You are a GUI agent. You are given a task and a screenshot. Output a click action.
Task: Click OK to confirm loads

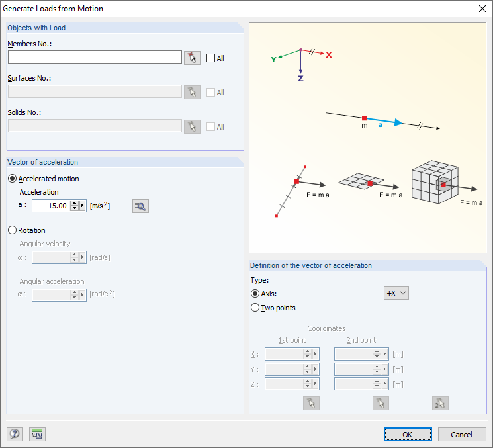pos(408,434)
